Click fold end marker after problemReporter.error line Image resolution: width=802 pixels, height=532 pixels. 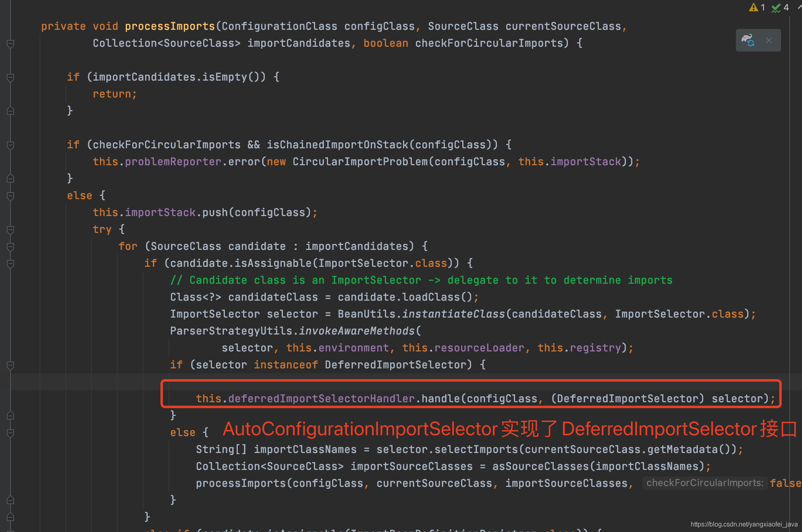point(11,179)
